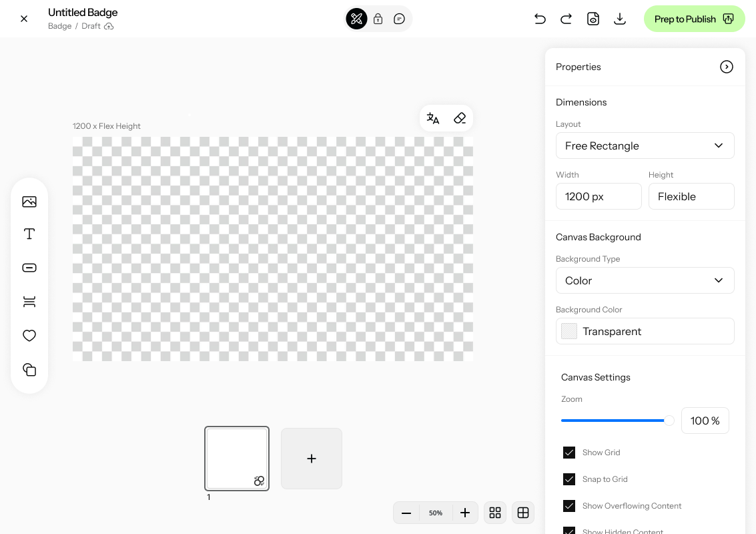Open the four-squares grid view icon
This screenshot has width=756, height=534.
495,513
